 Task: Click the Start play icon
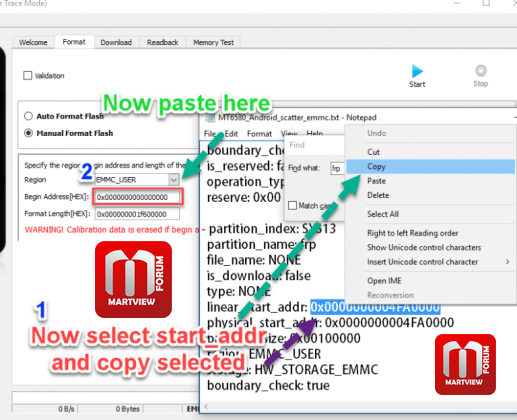click(417, 71)
